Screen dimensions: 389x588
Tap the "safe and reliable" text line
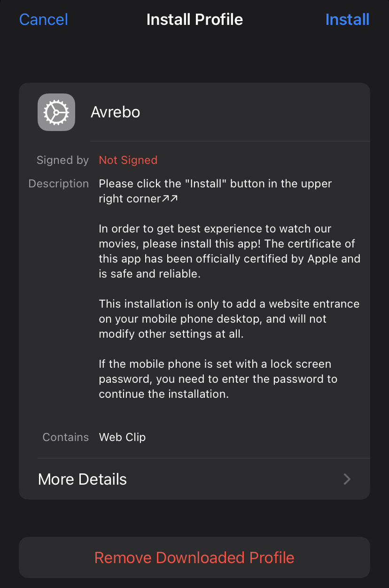click(149, 274)
